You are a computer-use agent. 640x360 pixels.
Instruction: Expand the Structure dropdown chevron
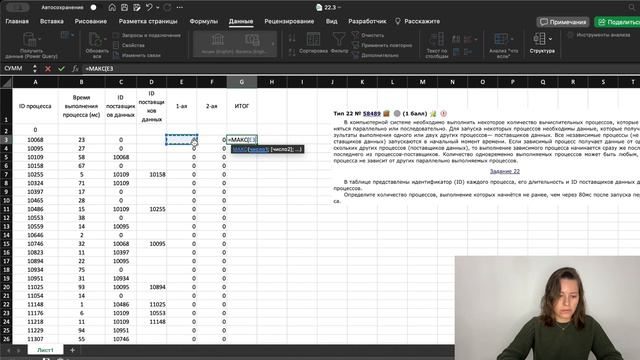(550, 39)
